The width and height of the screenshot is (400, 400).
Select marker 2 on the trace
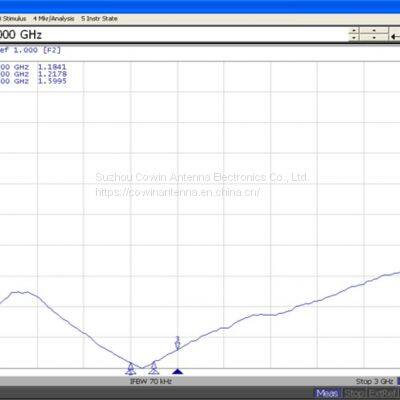154,368
